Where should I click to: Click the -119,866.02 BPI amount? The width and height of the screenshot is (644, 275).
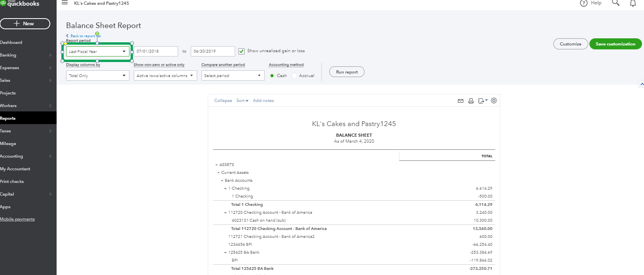pos(481,260)
